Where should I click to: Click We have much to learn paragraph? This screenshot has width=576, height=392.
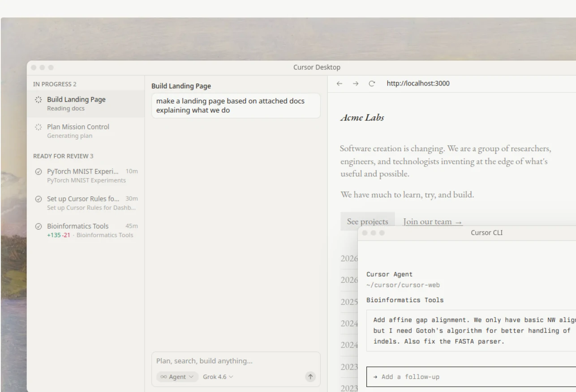click(407, 195)
